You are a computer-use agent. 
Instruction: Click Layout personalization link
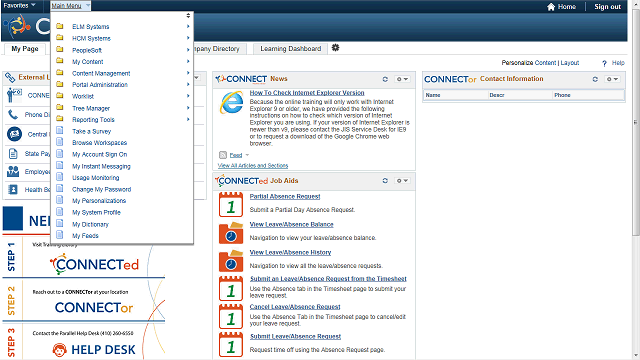tap(570, 62)
